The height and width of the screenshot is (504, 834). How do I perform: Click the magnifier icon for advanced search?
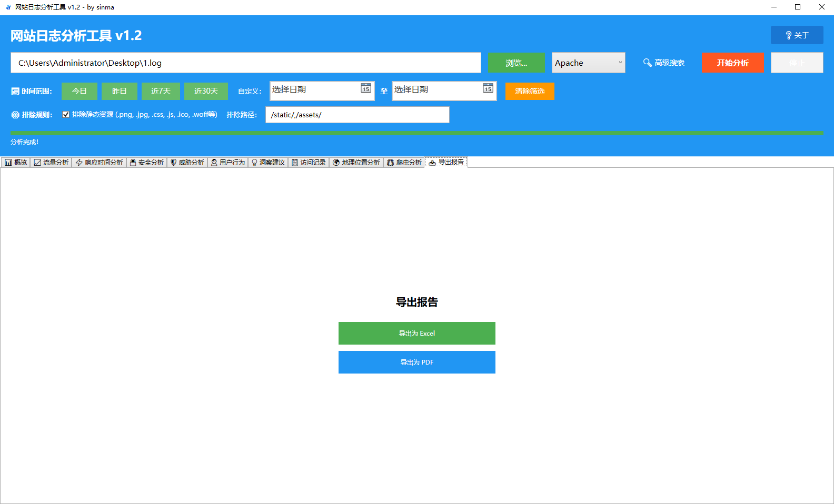647,63
